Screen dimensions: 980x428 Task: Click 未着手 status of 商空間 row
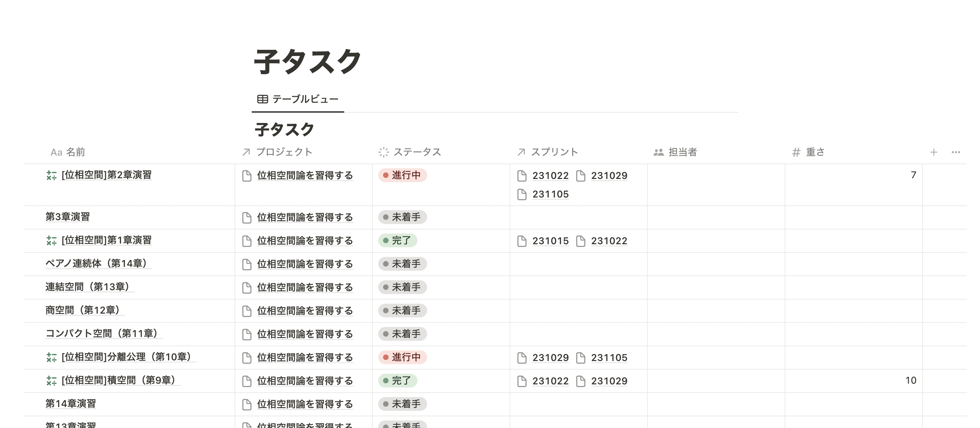click(402, 311)
